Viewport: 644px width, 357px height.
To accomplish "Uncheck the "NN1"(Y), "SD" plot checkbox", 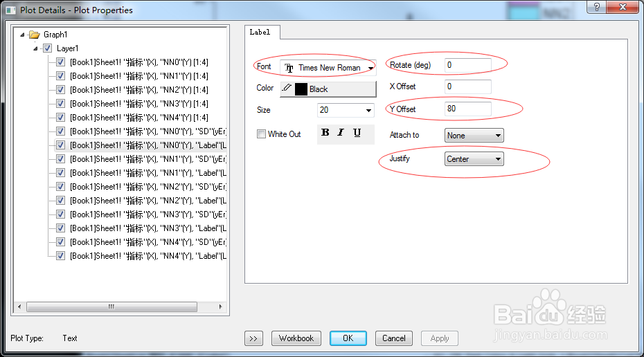I will pos(61,159).
